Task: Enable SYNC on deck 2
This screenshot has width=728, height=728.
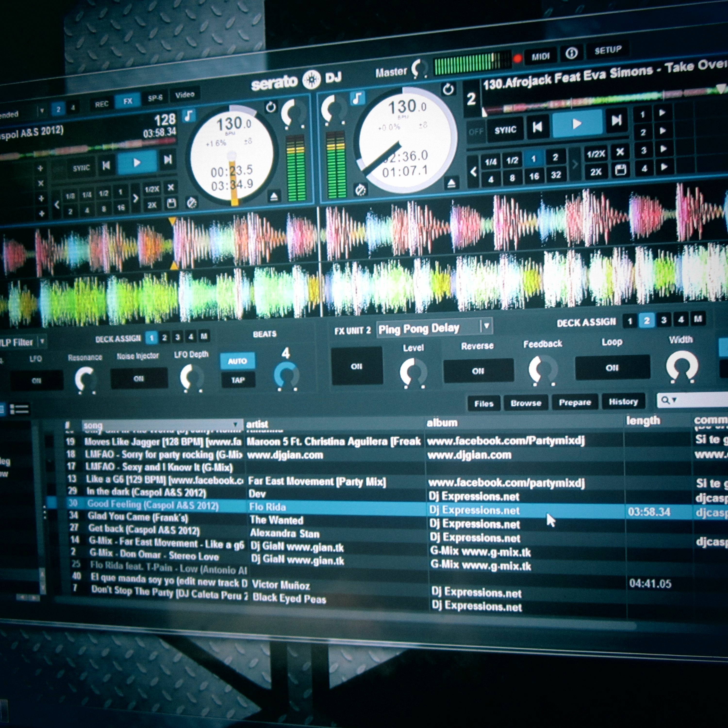Action: click(x=505, y=130)
